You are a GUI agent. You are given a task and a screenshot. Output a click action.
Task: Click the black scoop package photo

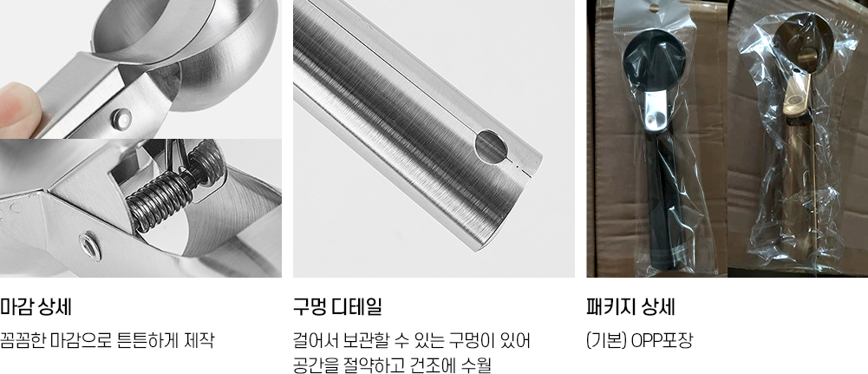[656, 139]
